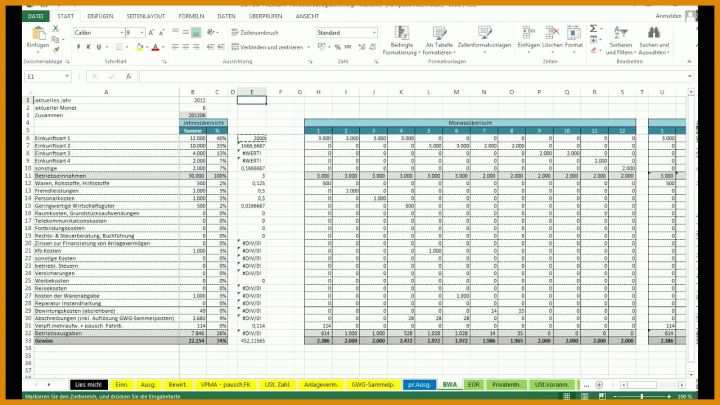This screenshot has height=405, width=720.
Task: Toggle bold formatting
Action: pyautogui.click(x=78, y=47)
